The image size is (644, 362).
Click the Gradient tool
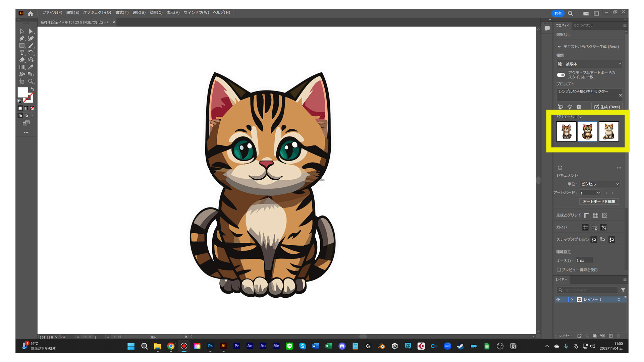(22, 67)
